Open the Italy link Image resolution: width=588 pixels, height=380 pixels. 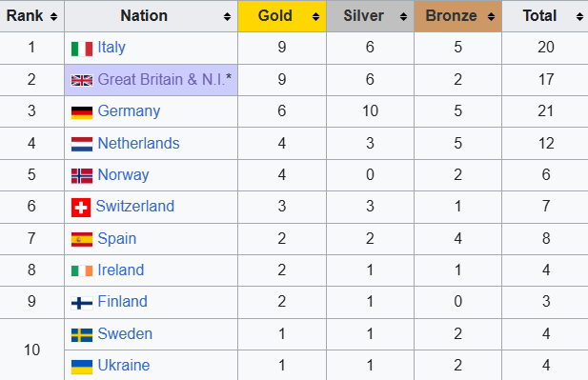point(112,48)
